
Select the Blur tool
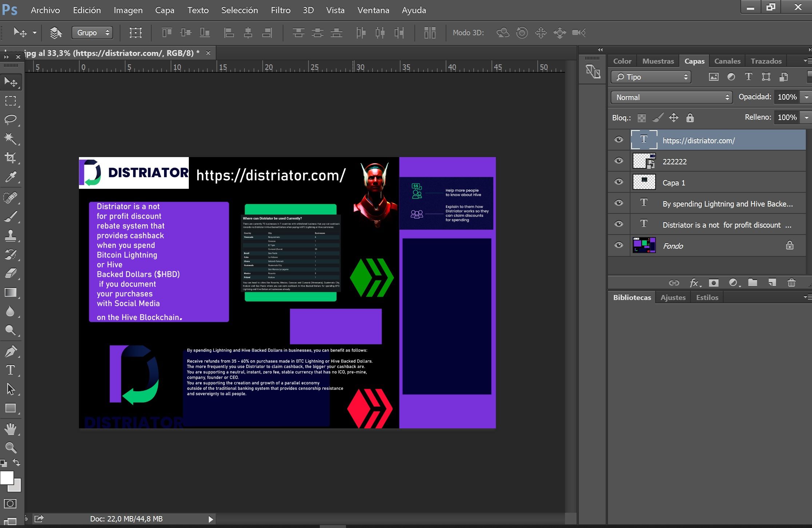point(11,311)
